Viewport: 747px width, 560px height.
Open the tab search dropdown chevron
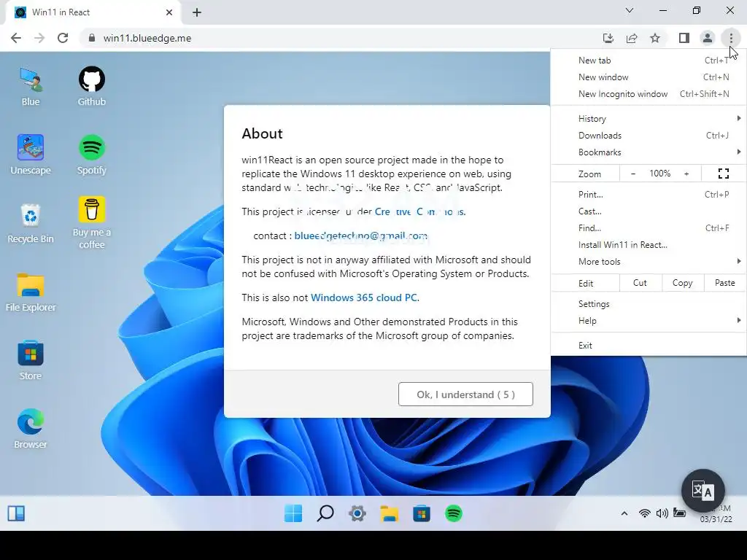point(630,10)
